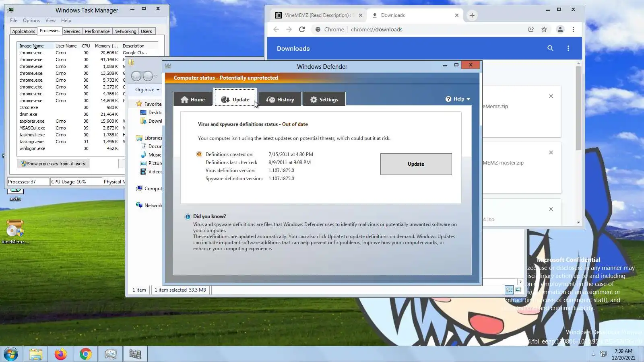Click Chrome back arrow button
The image size is (644, 362).
pyautogui.click(x=276, y=29)
